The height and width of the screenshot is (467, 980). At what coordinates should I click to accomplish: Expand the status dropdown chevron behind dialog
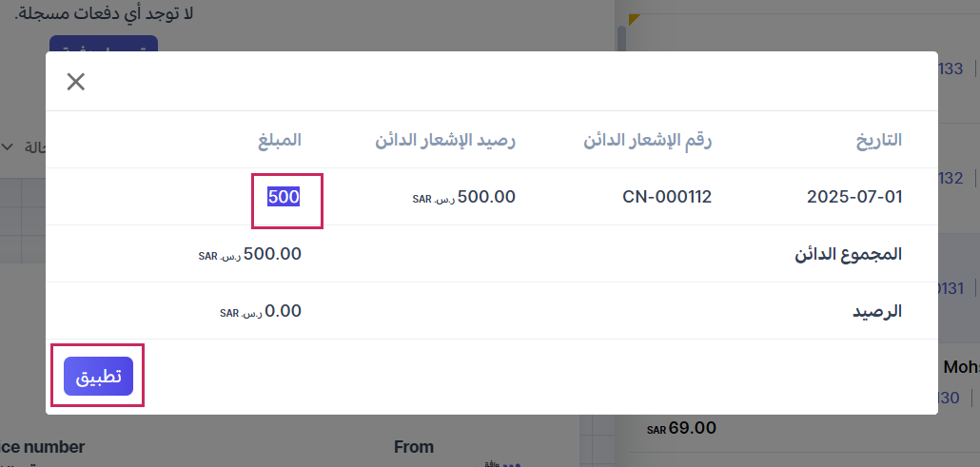coord(9,147)
